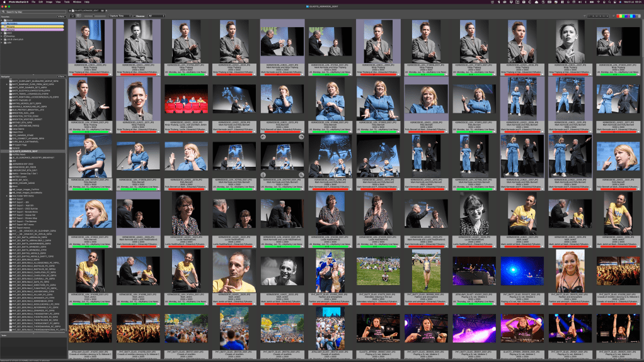Open the Apple menu
The width and height of the screenshot is (644, 362).
(4, 2)
